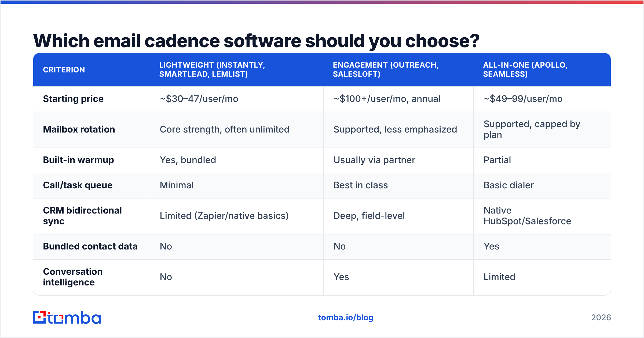Select the 'Built-in warmup' row label
Viewport: 644px width, 338px height.
pos(78,160)
